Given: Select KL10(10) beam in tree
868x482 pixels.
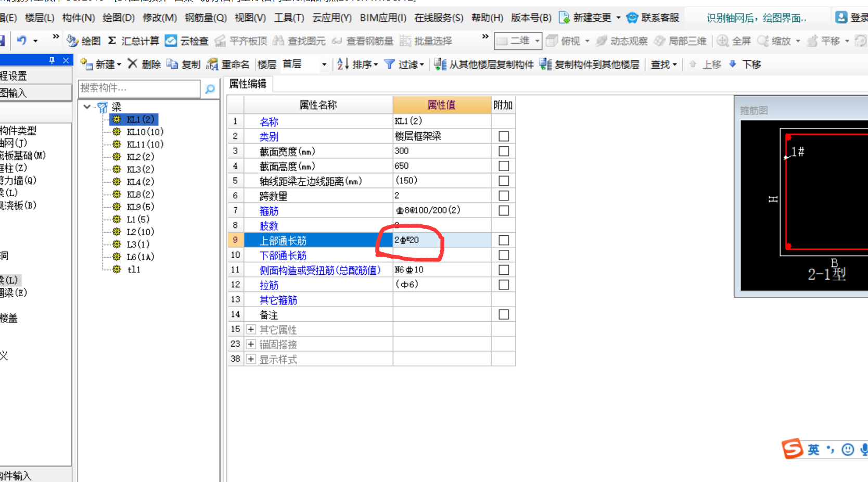Looking at the screenshot, I should coord(145,132).
